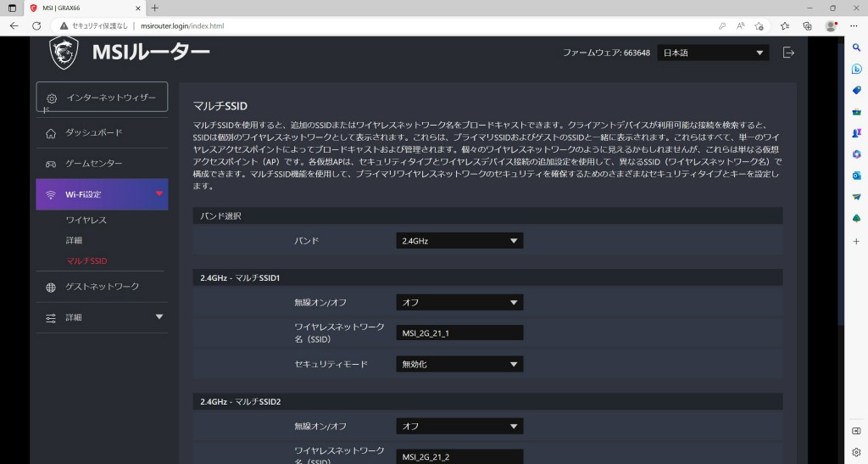
Task: Click the ファームウェア: 663648 text
Action: [606, 53]
